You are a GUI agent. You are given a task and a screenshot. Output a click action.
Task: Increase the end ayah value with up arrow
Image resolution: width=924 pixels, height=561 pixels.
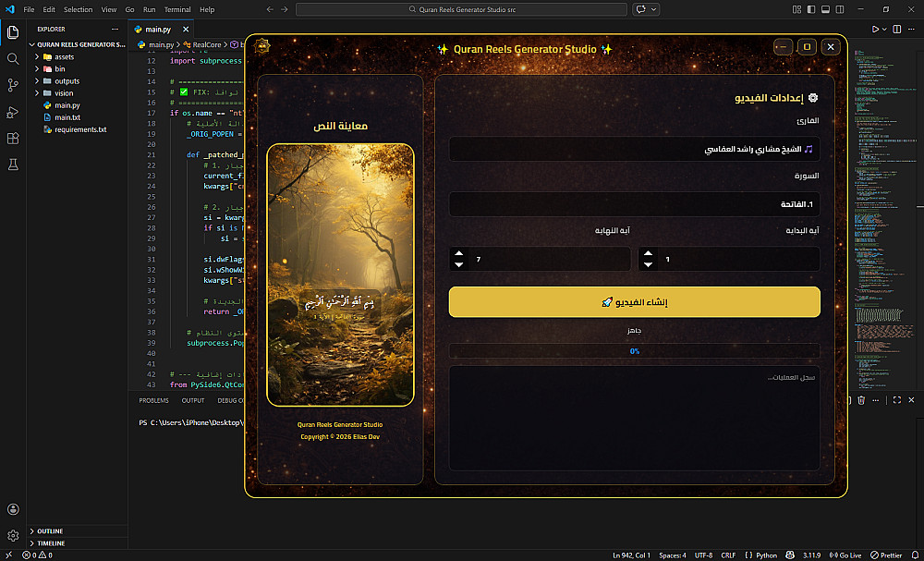(459, 253)
